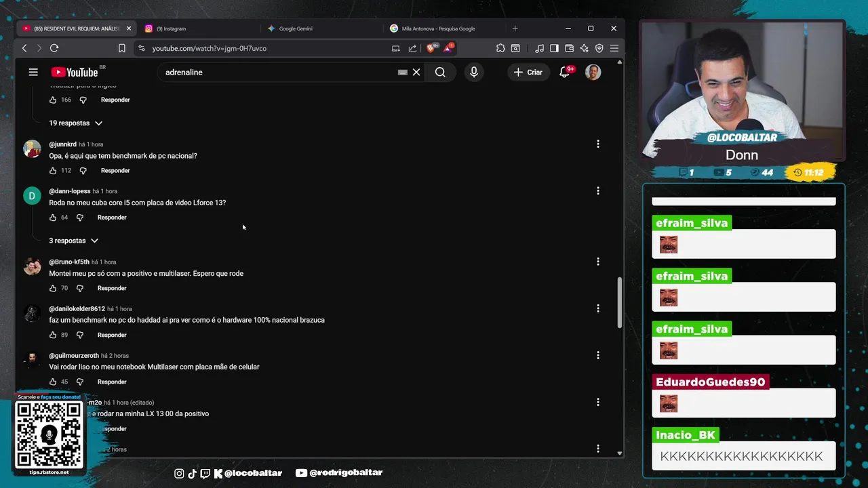Click the scrollbar down arrow
868x488 pixels.
coord(620,453)
